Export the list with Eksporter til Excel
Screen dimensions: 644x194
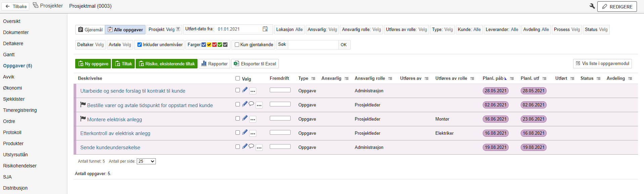(255, 64)
